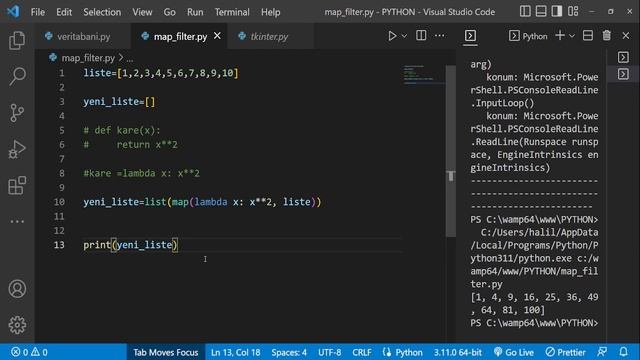The width and height of the screenshot is (640, 360).
Task: Expand the run options dropdown arrow
Action: tap(404, 36)
